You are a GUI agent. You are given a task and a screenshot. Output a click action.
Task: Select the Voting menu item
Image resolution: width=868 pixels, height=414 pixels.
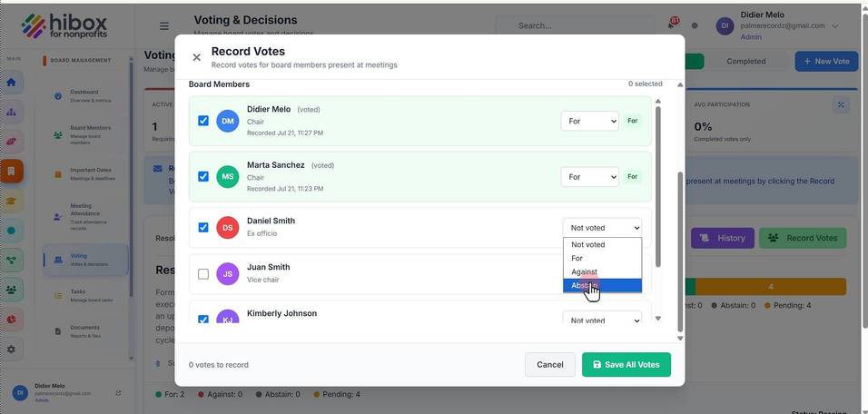click(x=86, y=260)
